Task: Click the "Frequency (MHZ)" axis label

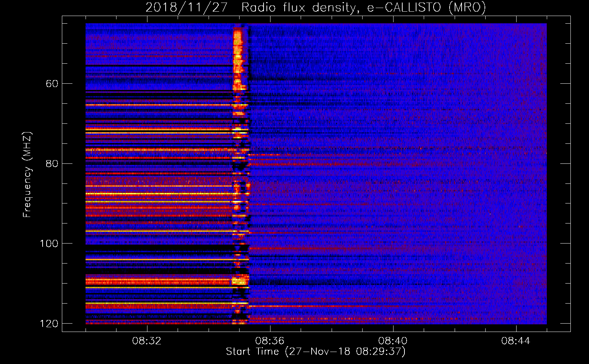Action: pyautogui.click(x=27, y=174)
